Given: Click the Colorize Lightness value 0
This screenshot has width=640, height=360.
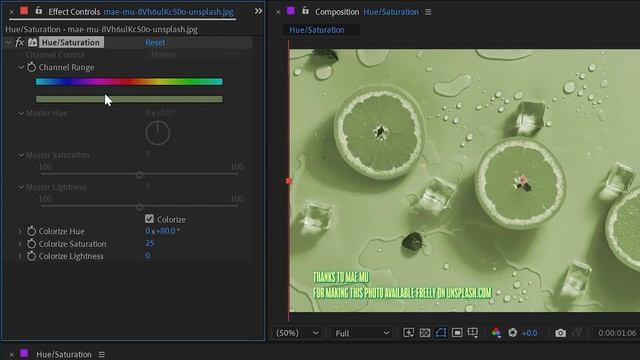Looking at the screenshot, I should (148, 256).
